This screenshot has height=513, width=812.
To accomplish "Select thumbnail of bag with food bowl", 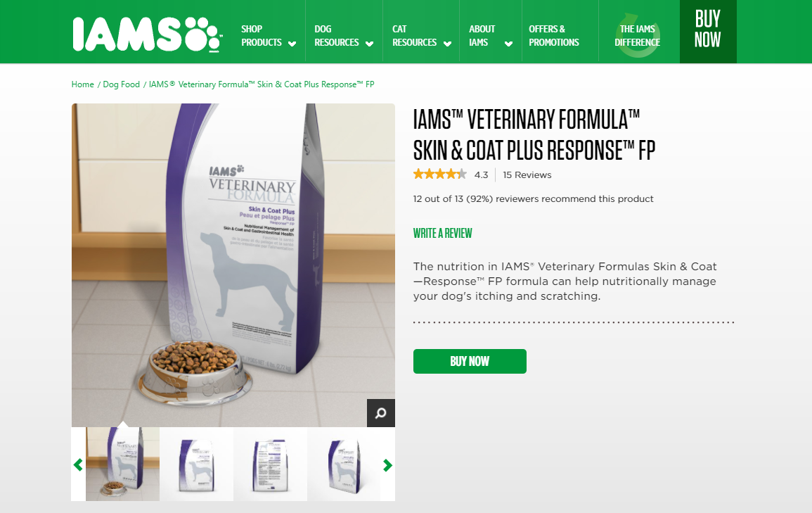I will [x=123, y=464].
